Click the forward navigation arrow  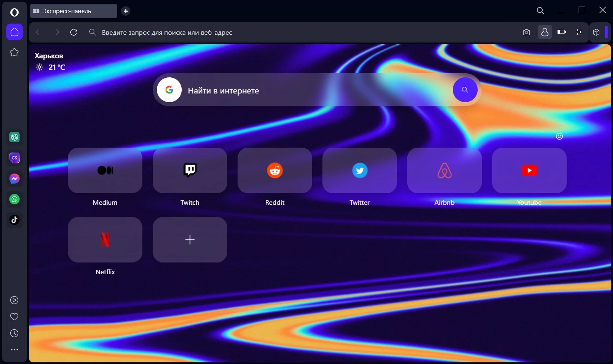[x=58, y=32]
